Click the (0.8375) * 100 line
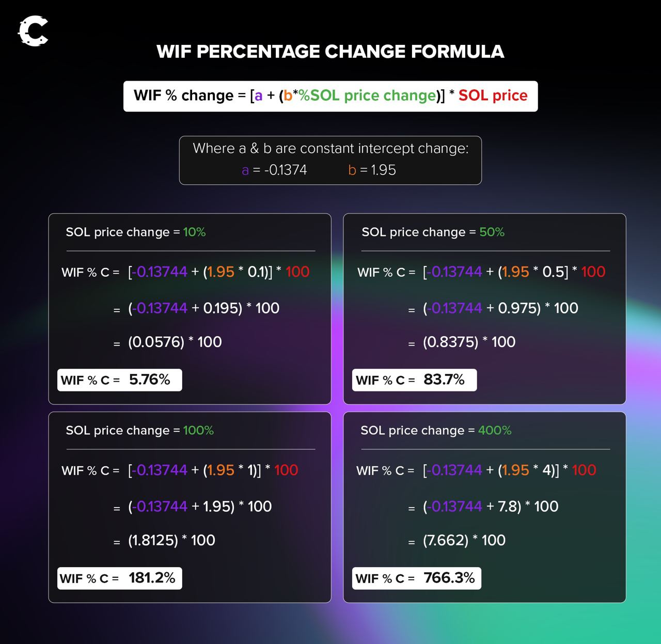 (x=469, y=342)
